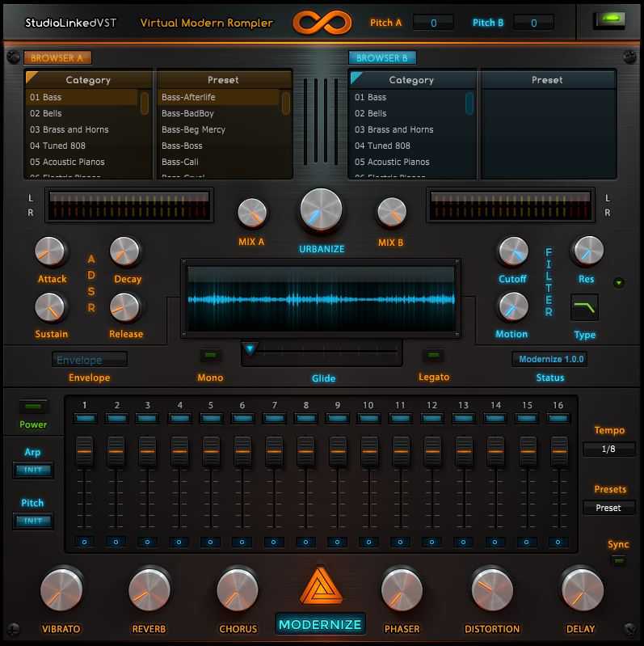Toggle arp step 16 on button

pyautogui.click(x=558, y=419)
